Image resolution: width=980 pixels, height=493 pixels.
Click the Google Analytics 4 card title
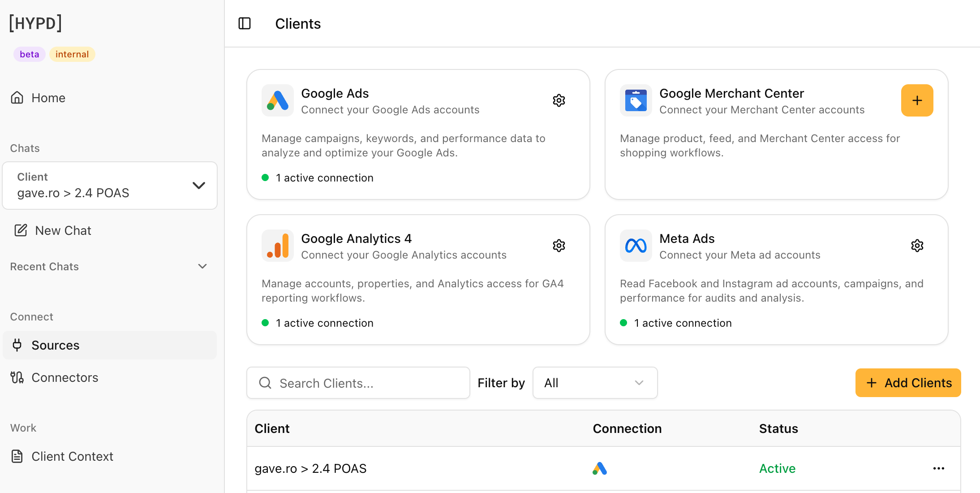[357, 238]
